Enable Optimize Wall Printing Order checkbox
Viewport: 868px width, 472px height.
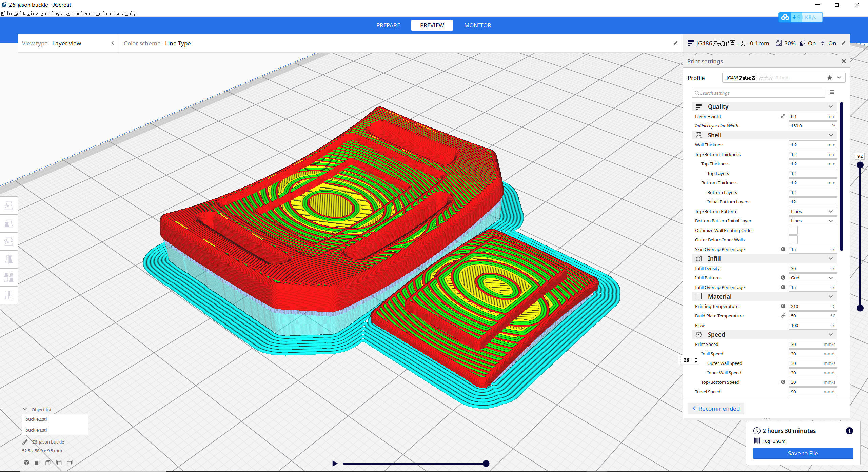(793, 230)
